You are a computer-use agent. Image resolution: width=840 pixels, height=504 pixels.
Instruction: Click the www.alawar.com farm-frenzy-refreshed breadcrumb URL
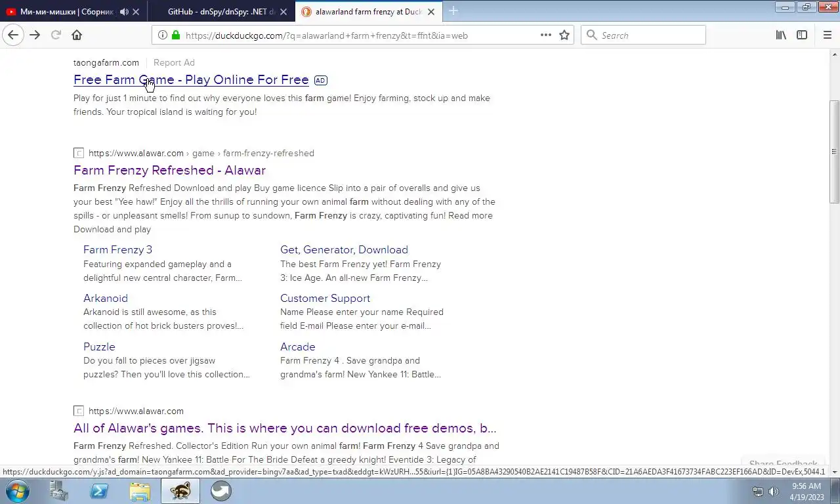pos(201,153)
